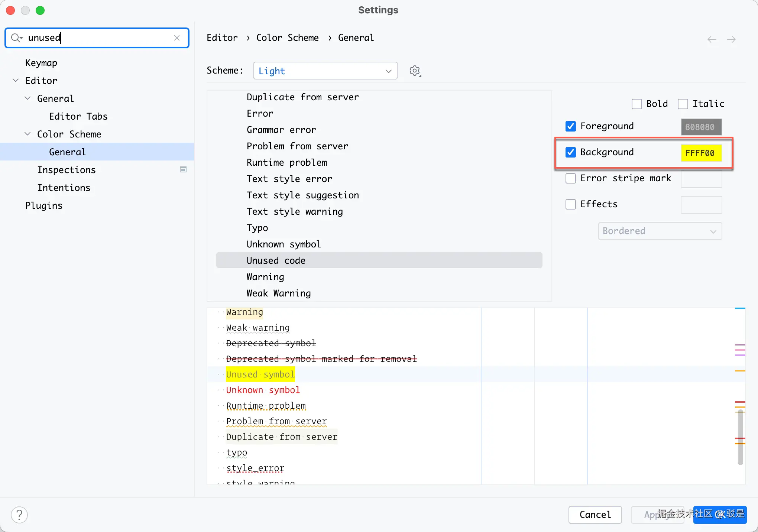Screen dimensions: 758x532
Task: Collapse the Color Scheme tree node
Action: (x=27, y=134)
